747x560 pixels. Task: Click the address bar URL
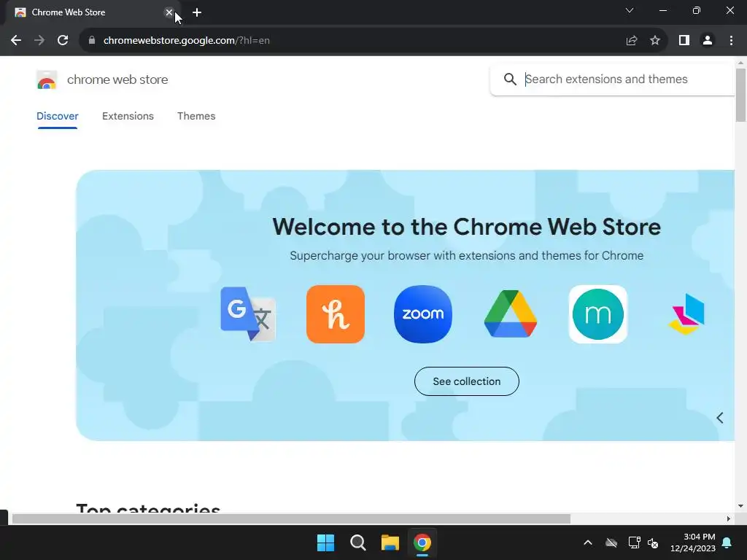186,41
